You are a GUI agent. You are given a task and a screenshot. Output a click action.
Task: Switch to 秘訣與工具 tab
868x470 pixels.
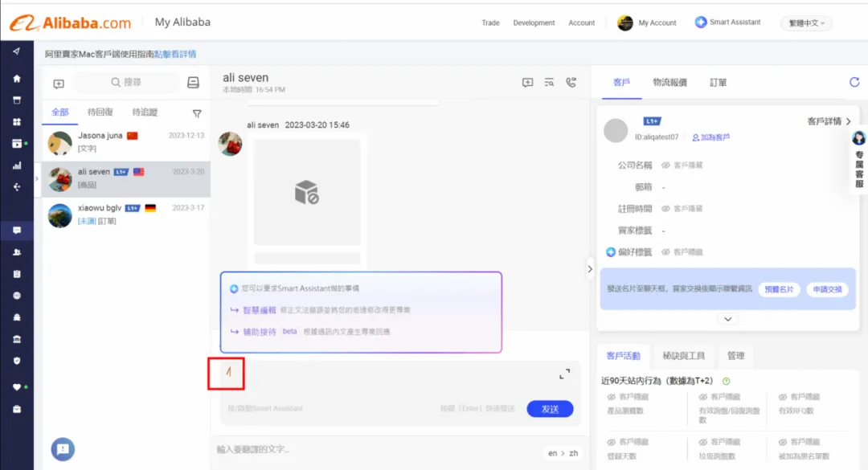click(684, 355)
